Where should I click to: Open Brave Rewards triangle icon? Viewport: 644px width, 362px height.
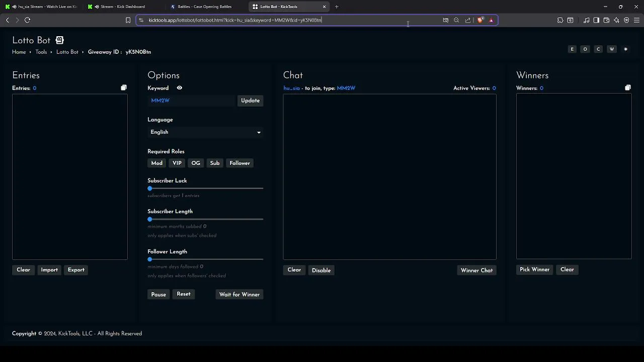[491, 20]
